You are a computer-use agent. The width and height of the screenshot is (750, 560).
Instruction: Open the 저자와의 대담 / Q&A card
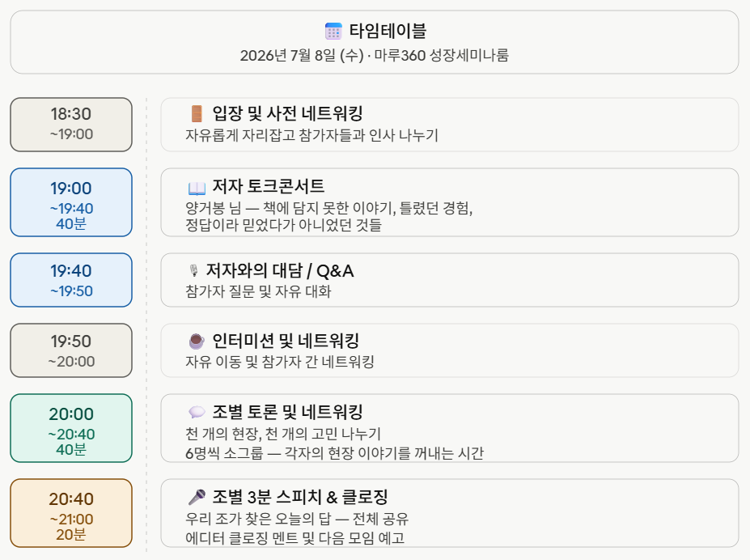click(x=450, y=280)
